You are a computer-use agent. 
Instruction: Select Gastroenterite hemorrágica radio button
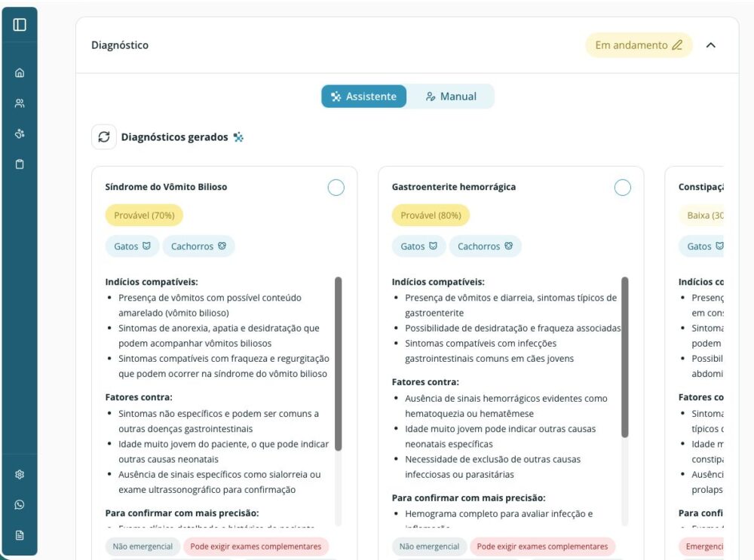coord(622,188)
